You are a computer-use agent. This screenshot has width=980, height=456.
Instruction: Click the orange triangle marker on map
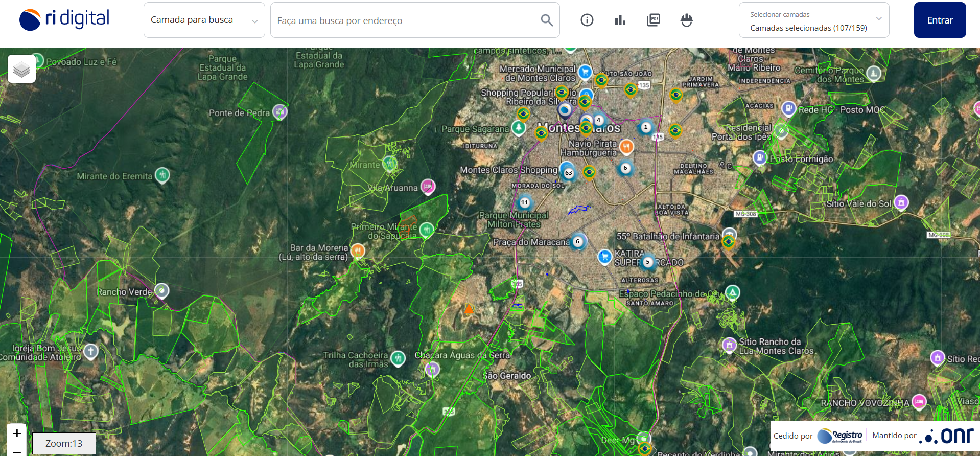(469, 309)
